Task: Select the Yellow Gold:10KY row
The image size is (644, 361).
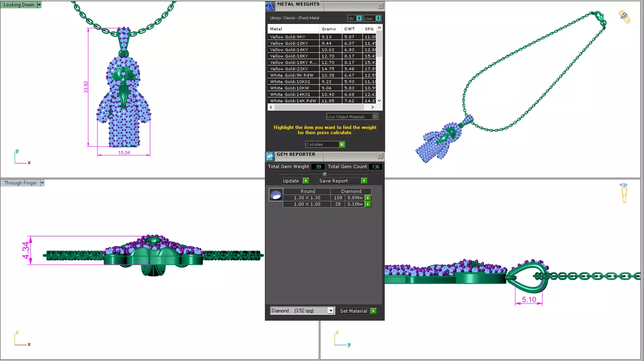Action: coord(322,43)
